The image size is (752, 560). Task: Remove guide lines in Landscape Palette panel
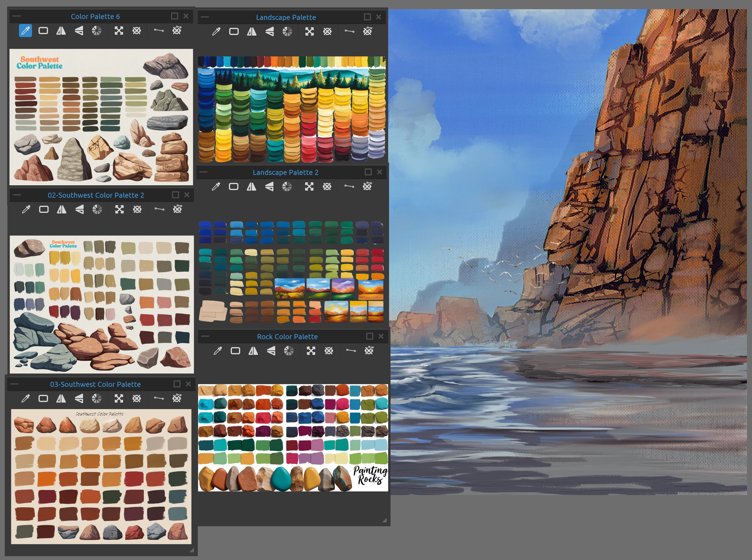coord(367,31)
